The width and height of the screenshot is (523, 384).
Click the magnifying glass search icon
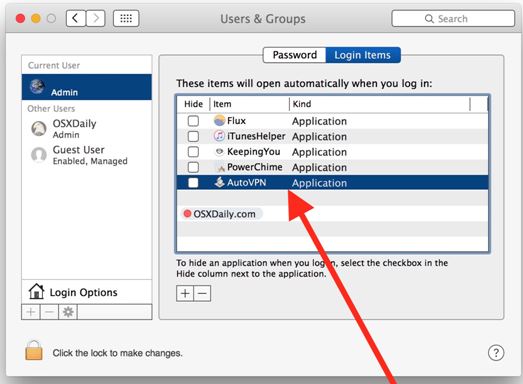[x=429, y=19]
